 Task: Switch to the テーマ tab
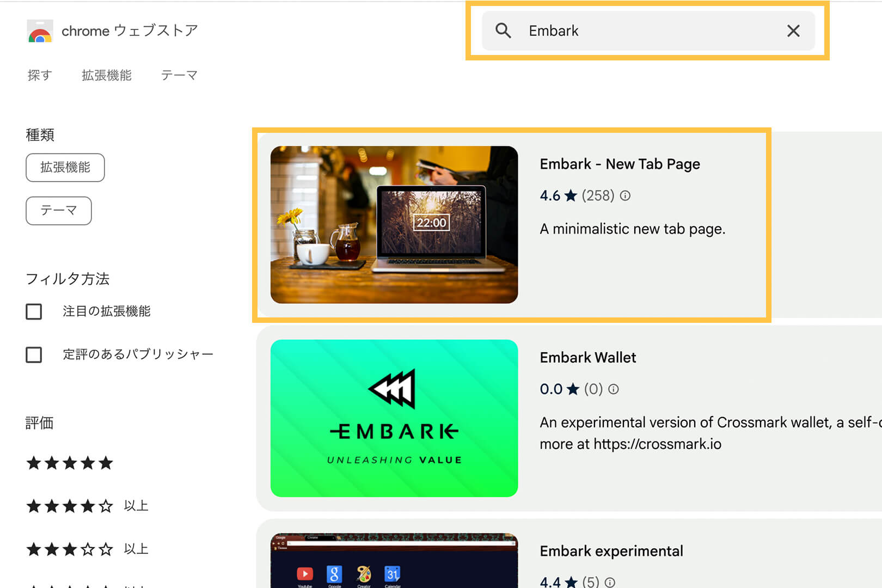coord(179,75)
